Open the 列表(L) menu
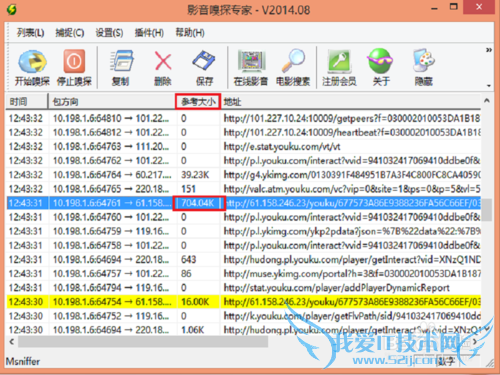 point(30,33)
